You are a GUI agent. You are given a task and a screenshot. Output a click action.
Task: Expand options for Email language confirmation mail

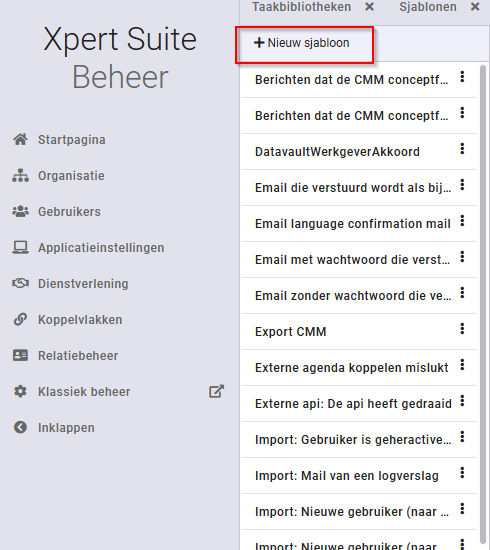point(462,221)
